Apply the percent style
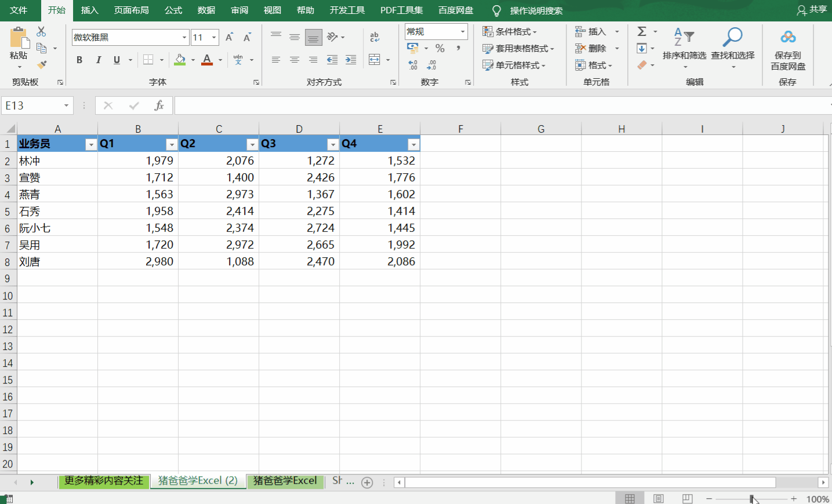Screen dimensions: 832x504 (x=440, y=48)
